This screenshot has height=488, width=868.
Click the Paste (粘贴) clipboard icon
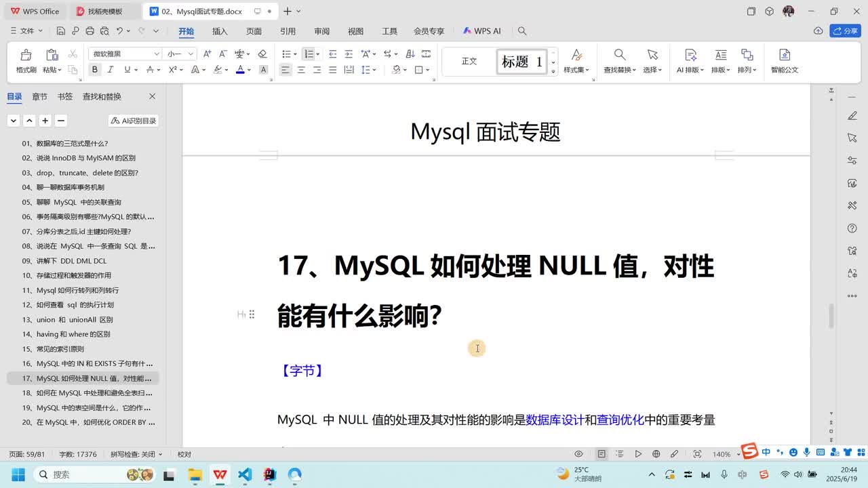pyautogui.click(x=52, y=55)
